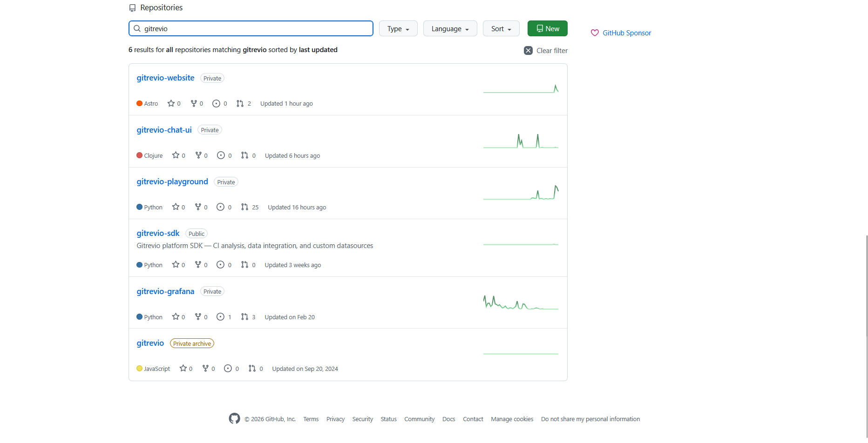The height and width of the screenshot is (443, 868).
Task: Open Status in the footer
Action: pyautogui.click(x=389, y=419)
